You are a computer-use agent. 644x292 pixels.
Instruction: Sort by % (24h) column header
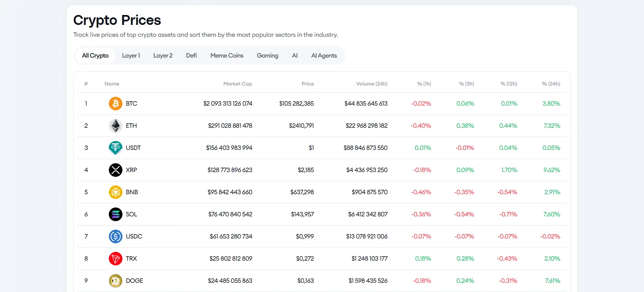(x=551, y=84)
